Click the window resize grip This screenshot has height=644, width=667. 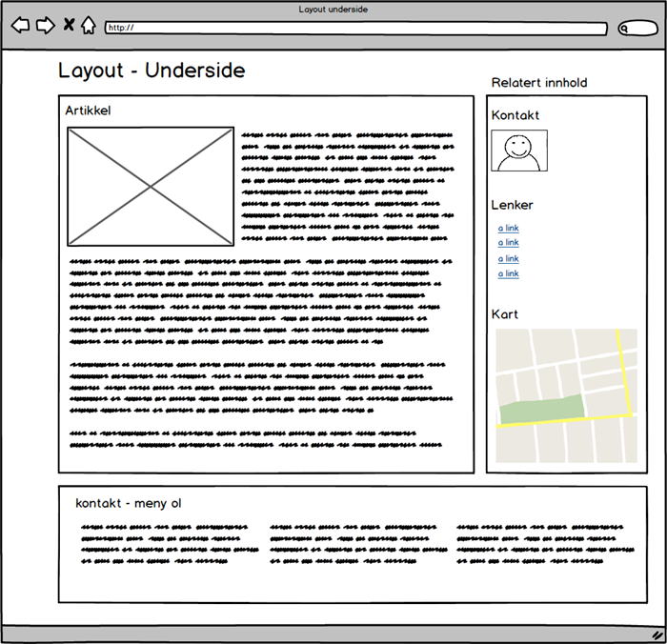pyautogui.click(x=657, y=634)
